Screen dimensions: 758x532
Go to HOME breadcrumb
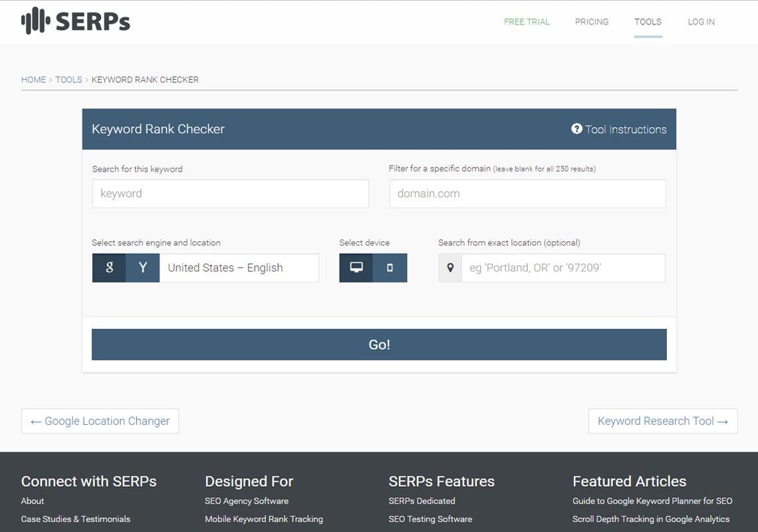[33, 80]
